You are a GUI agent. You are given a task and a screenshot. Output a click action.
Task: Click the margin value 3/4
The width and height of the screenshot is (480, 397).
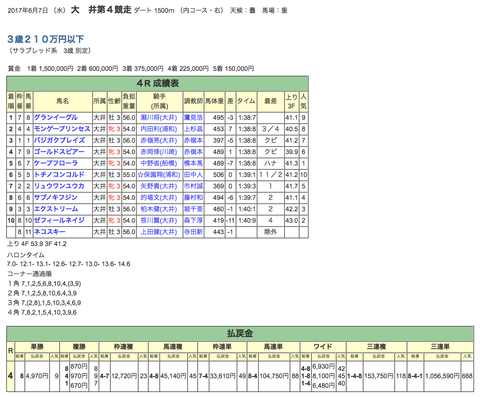pos(270,129)
